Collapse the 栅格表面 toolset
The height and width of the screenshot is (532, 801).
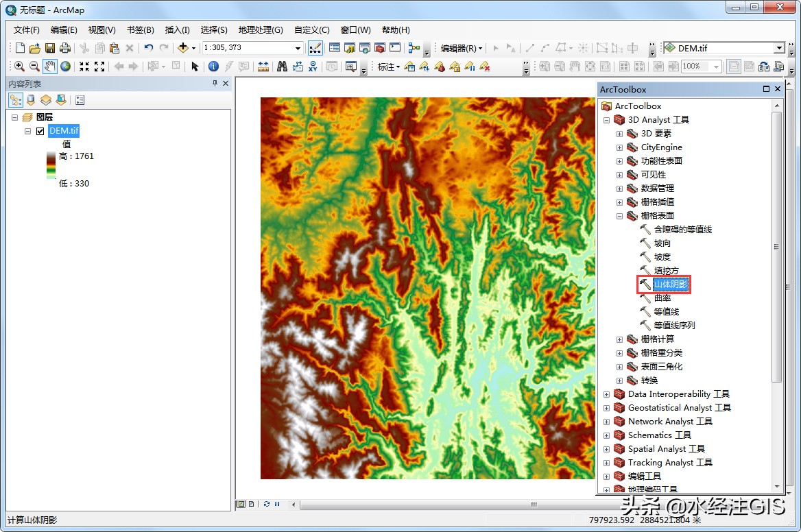(620, 216)
